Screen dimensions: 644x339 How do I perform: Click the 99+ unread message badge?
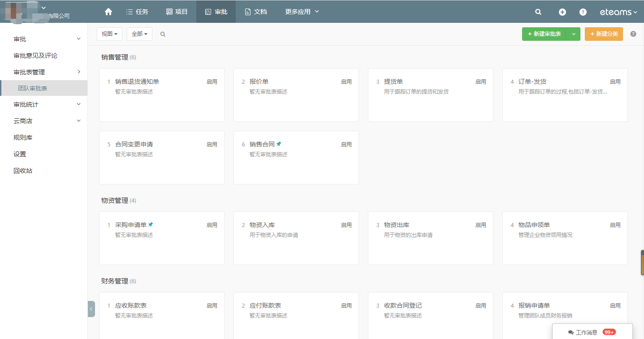(x=609, y=332)
